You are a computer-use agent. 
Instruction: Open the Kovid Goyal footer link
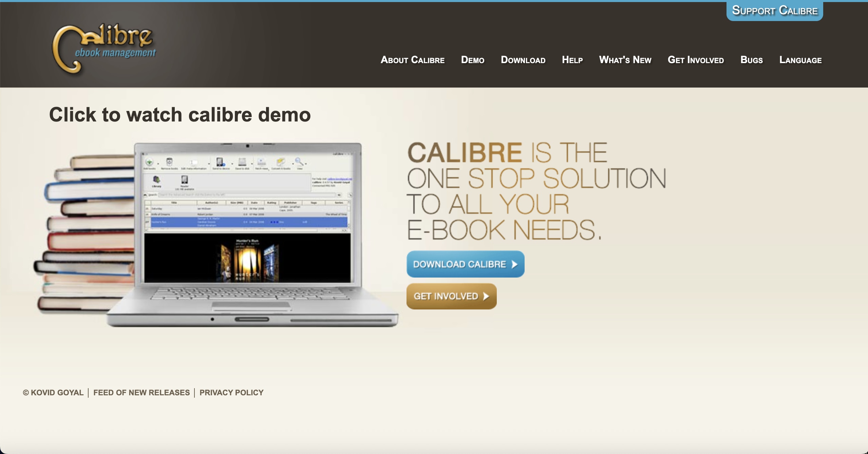click(53, 393)
